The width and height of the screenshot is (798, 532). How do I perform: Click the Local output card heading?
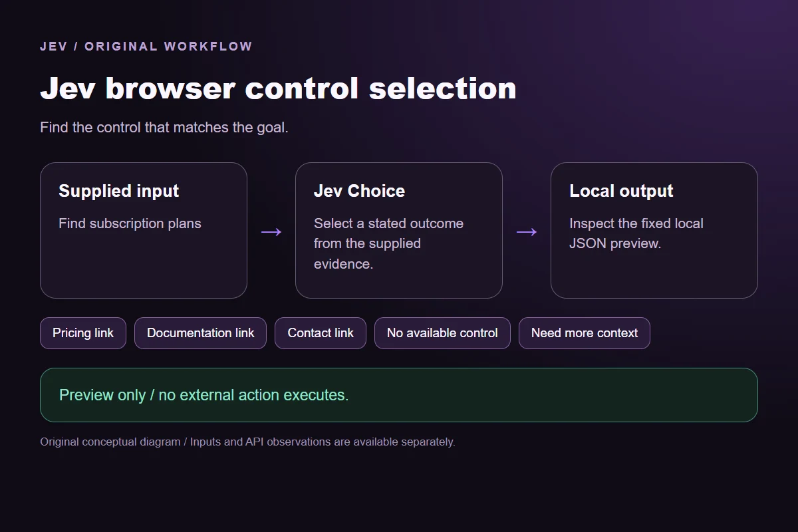621,191
